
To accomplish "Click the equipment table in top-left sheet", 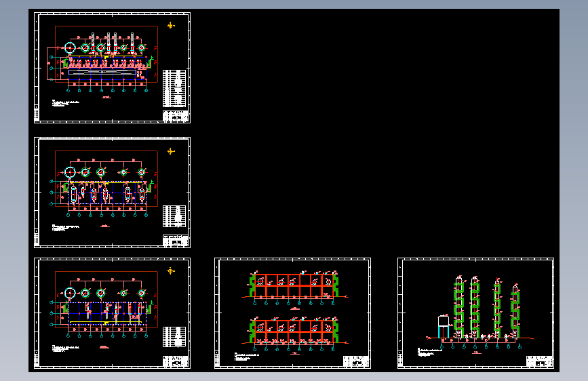I will tap(174, 88).
